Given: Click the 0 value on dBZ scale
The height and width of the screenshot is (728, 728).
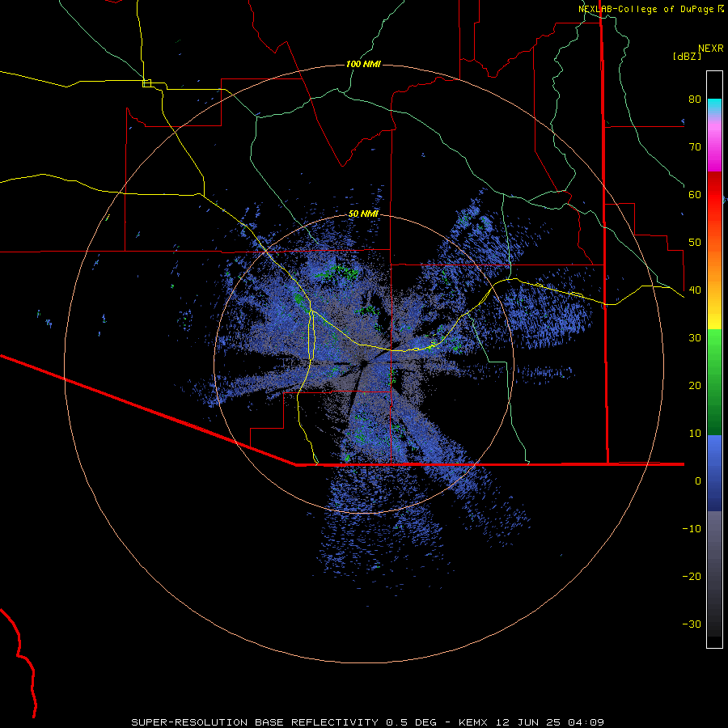Looking at the screenshot, I should pos(698,481).
